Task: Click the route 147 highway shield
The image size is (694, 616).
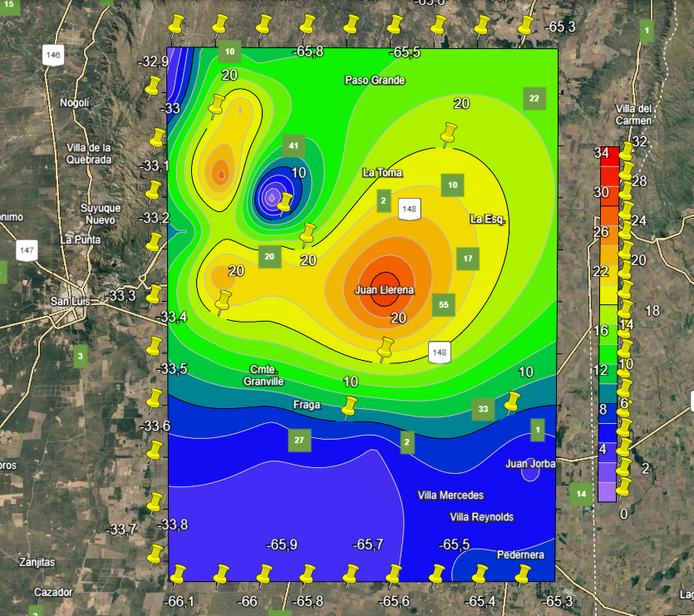Action: (27, 249)
